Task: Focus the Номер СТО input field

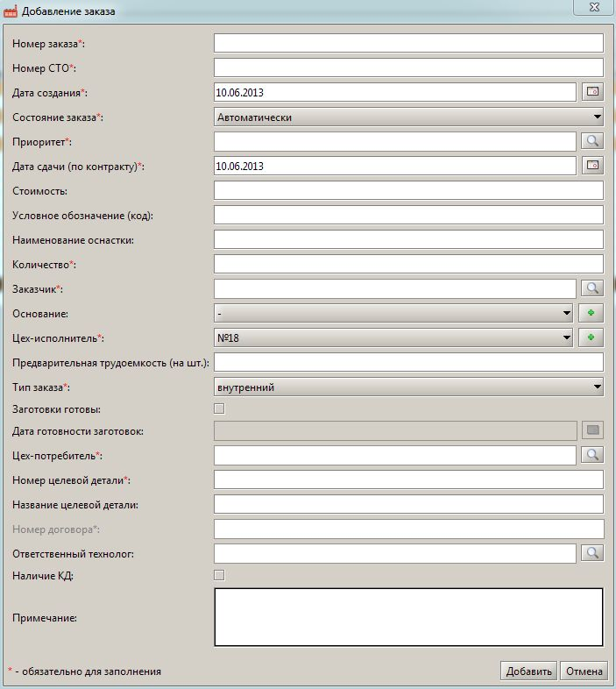Action: tap(408, 68)
